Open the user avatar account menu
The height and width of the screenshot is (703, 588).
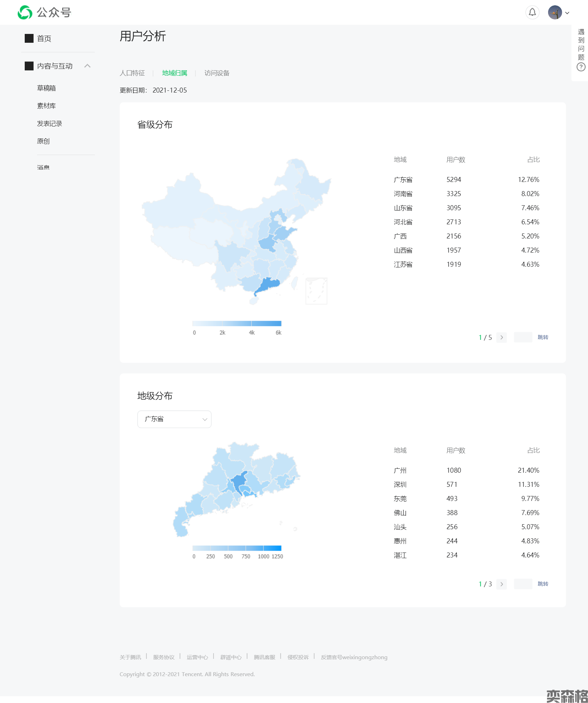[x=555, y=13]
